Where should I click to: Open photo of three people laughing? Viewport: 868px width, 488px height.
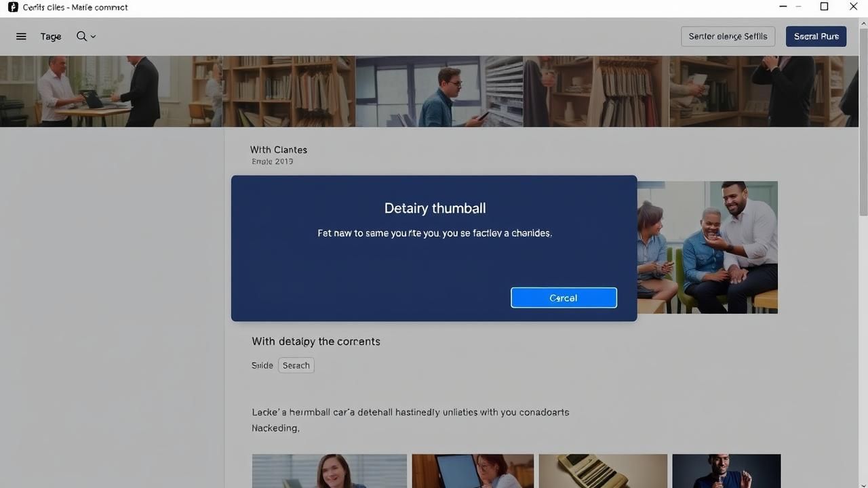click(x=707, y=247)
